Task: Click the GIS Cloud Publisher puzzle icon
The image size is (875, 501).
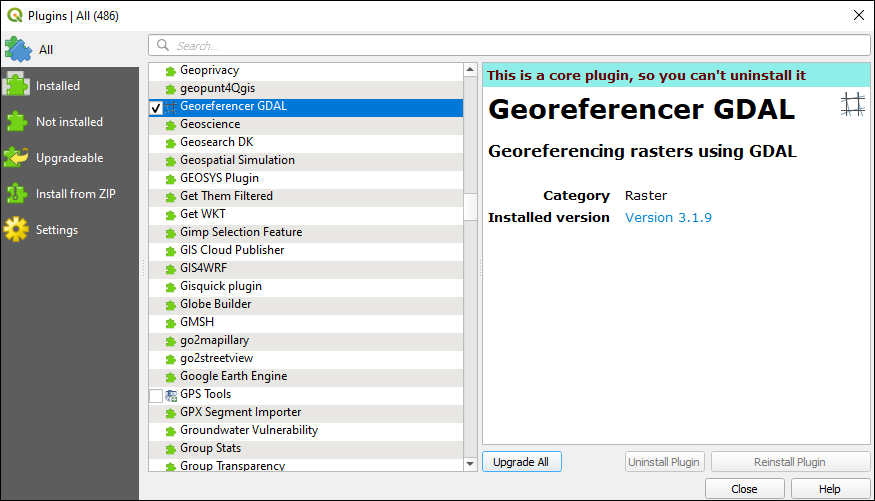Action: 171,252
